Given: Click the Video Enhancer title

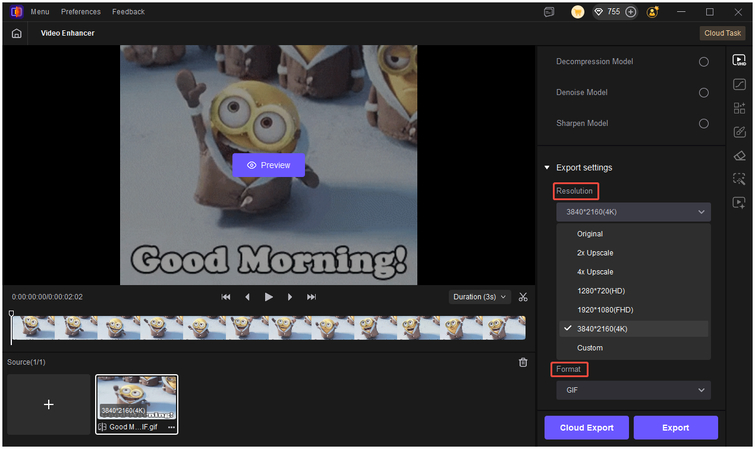Looking at the screenshot, I should pos(67,33).
